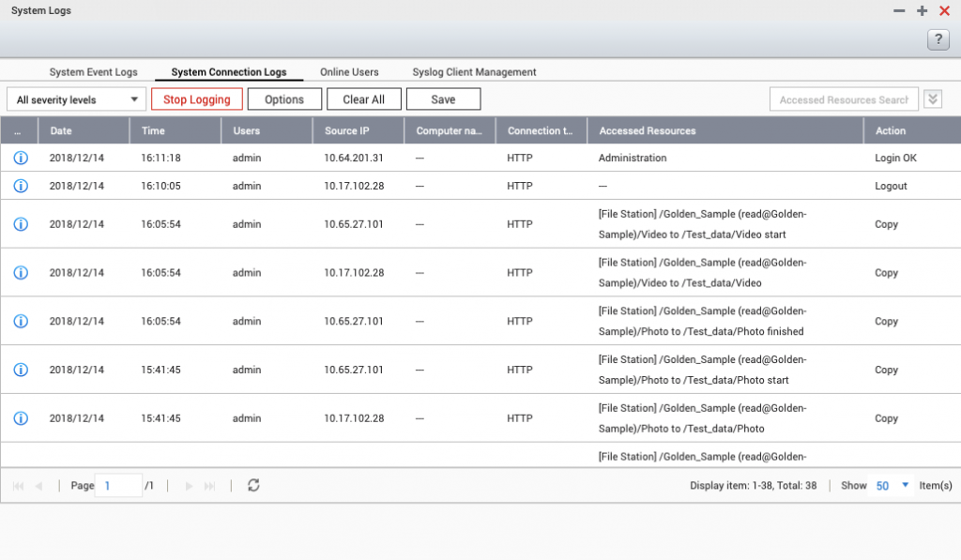Go to last page arrow icon
This screenshot has width=961, height=560.
pyautogui.click(x=210, y=486)
